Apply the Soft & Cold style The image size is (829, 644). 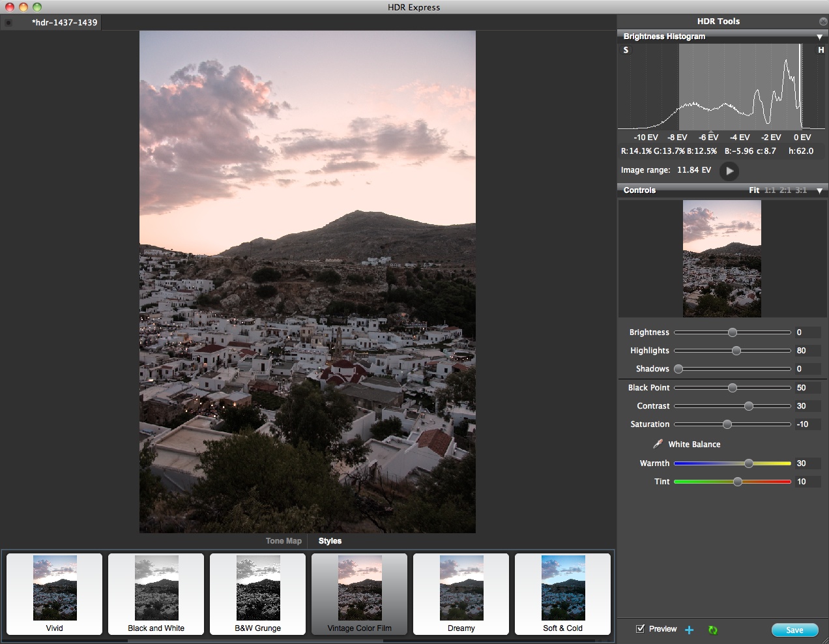click(x=563, y=594)
